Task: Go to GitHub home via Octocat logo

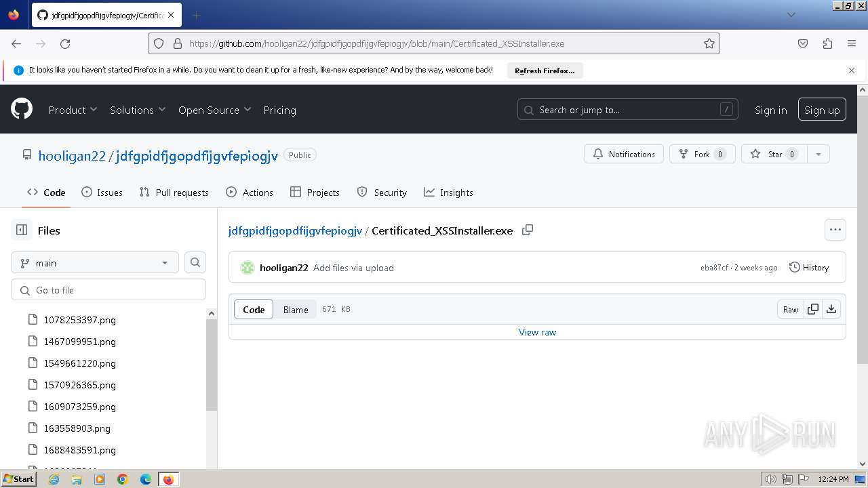Action: coord(22,108)
